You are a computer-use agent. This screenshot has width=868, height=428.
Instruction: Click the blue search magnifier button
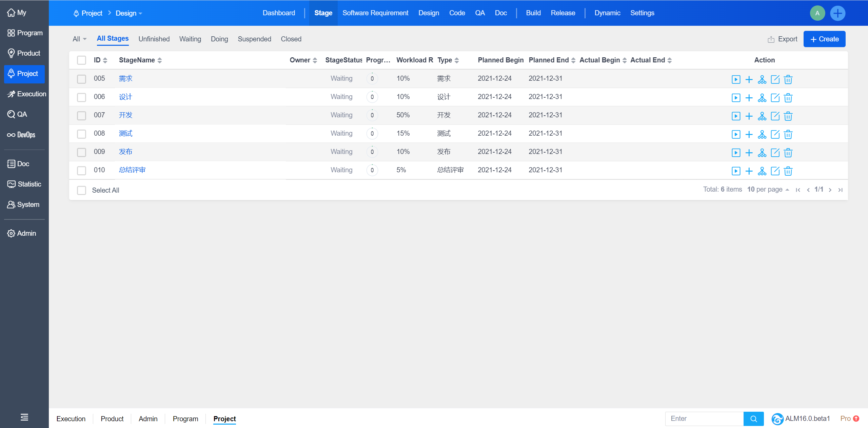[753, 419]
